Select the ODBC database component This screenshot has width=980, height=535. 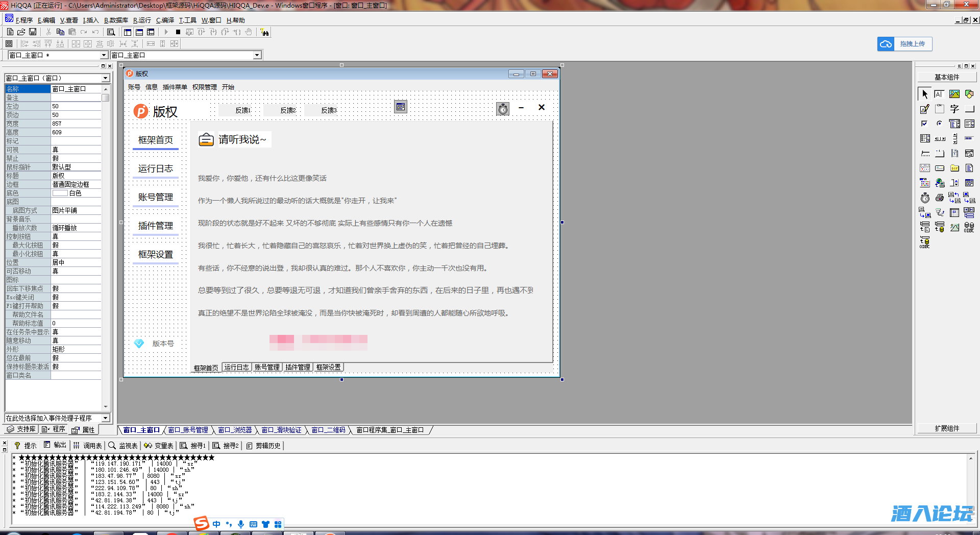(x=969, y=226)
